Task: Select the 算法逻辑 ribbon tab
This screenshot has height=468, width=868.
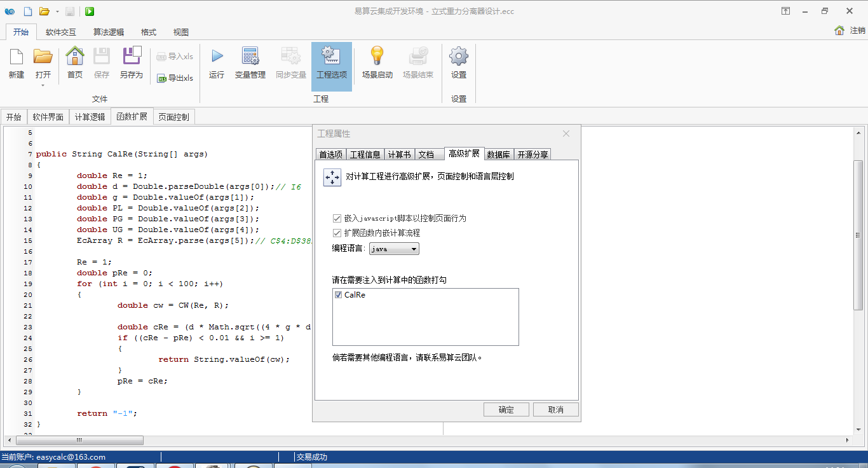Action: [x=109, y=32]
